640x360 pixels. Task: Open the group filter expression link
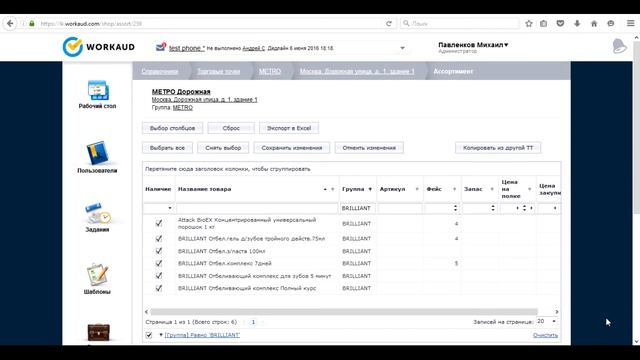(202, 335)
